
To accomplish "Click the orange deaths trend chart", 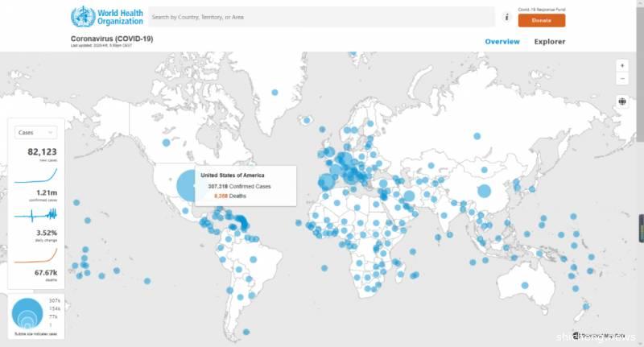I will [35, 254].
